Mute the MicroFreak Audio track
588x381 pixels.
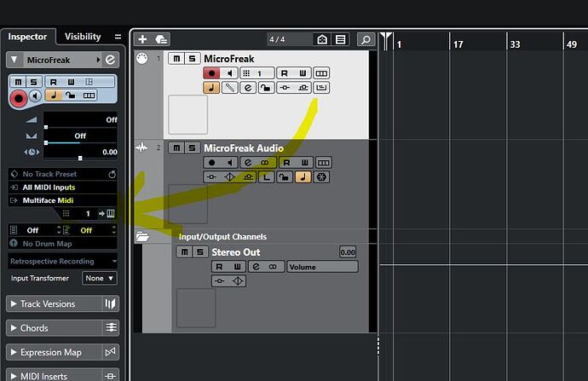click(x=176, y=147)
